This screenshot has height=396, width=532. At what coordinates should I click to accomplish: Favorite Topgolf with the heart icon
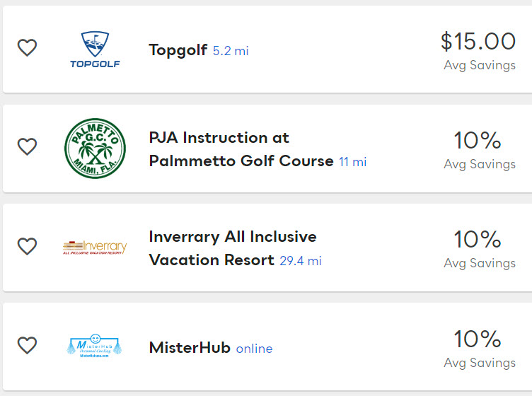point(27,48)
